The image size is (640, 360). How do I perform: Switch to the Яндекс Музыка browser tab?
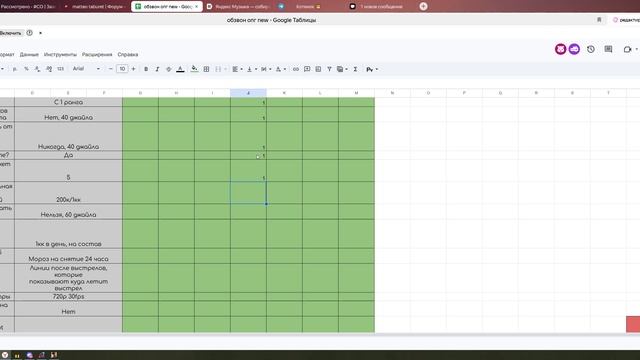click(x=238, y=7)
